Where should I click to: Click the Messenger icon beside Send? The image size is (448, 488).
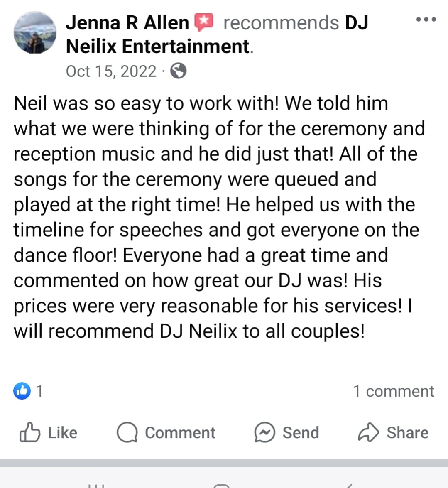(x=264, y=432)
